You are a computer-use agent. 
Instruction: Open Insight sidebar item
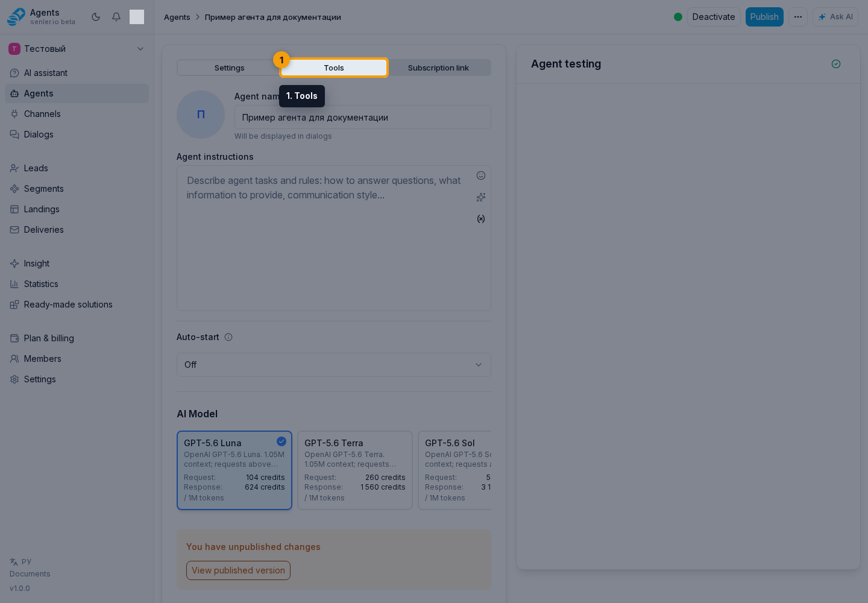click(77, 264)
